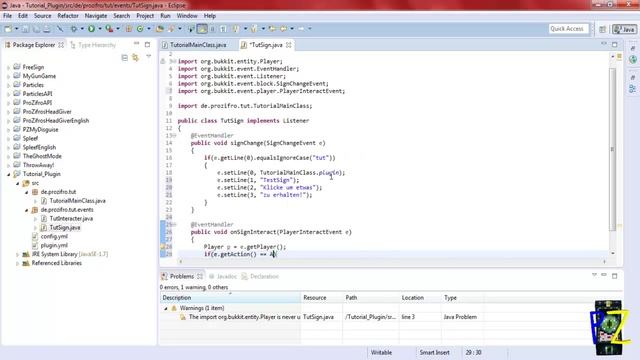Click the Previous Annotation toolbar icon
This screenshot has width=640, height=360.
tap(254, 29)
